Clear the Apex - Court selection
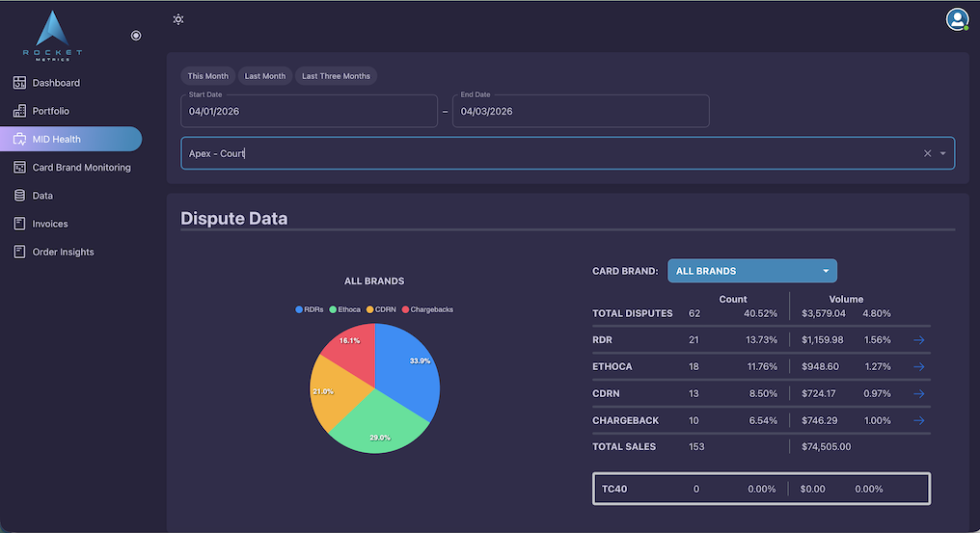This screenshot has width=980, height=533. [928, 153]
